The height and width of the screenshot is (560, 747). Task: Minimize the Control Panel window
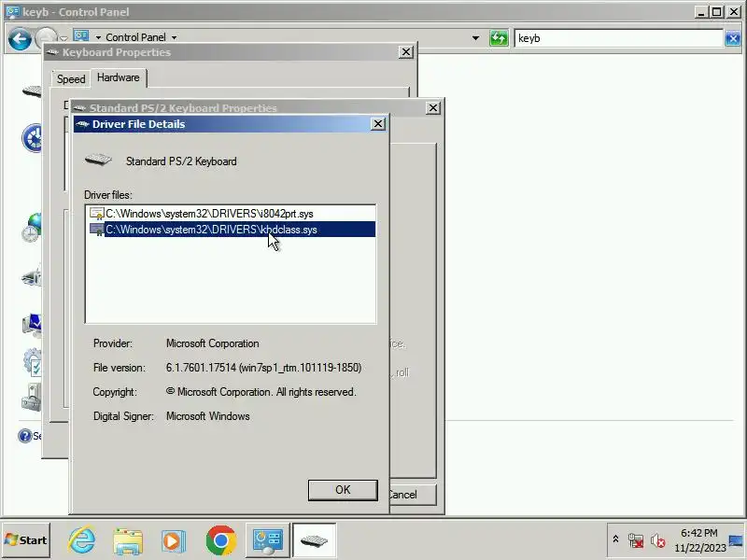701,12
